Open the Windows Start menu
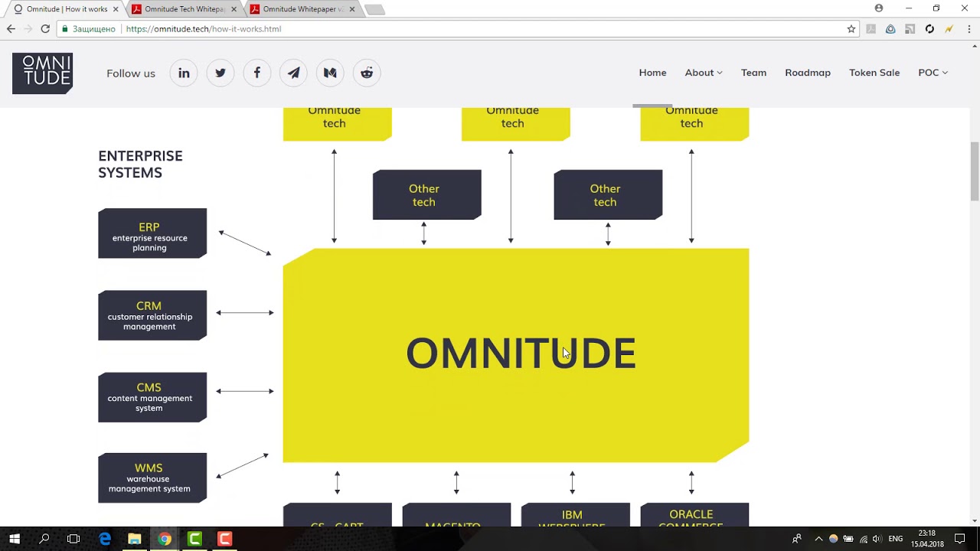This screenshot has height=551, width=980. click(x=15, y=539)
